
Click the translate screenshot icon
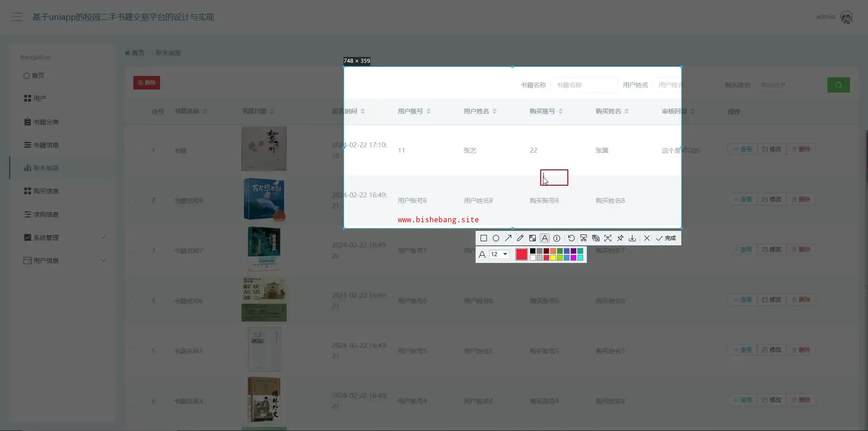coord(596,238)
